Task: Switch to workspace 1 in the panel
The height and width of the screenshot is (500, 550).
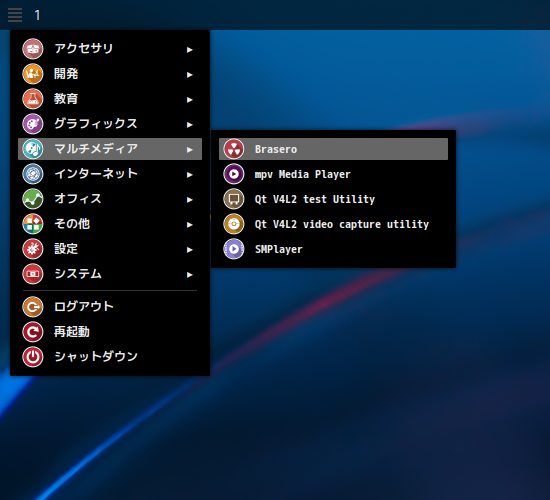Action: click(37, 15)
